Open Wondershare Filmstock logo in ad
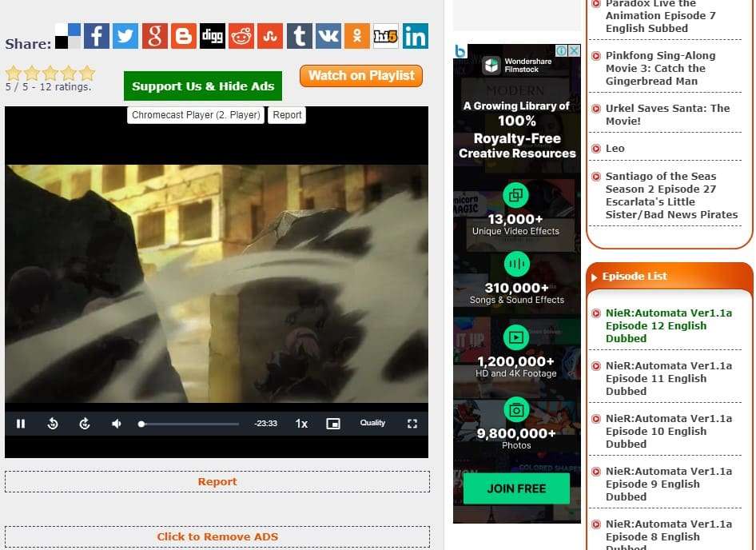756x550 pixels. coord(517,65)
